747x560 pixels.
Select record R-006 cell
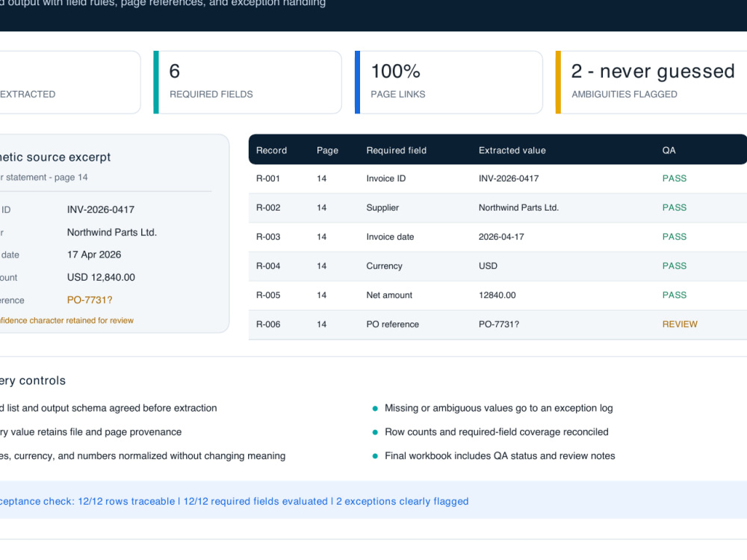click(x=267, y=324)
